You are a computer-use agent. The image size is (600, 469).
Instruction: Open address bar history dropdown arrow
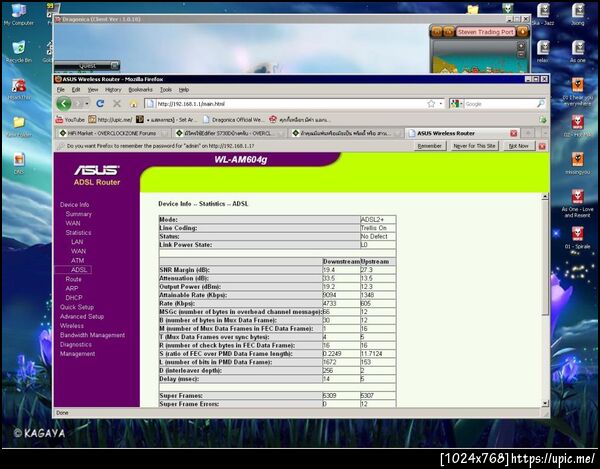(x=440, y=104)
